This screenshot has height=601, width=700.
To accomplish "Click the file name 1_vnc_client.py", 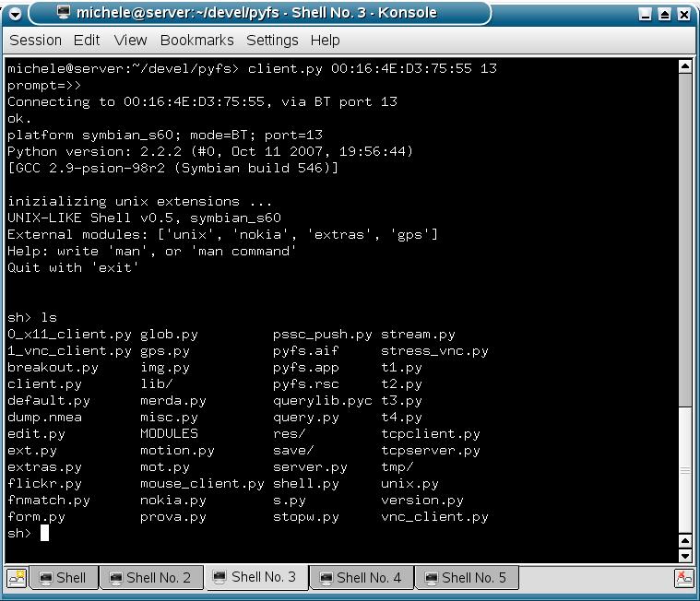I will pos(70,351).
